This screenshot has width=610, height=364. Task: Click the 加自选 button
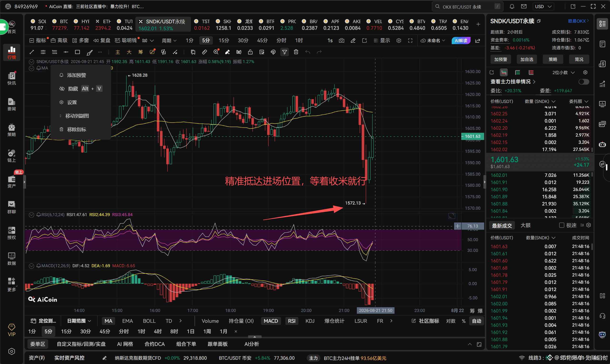click(x=527, y=59)
